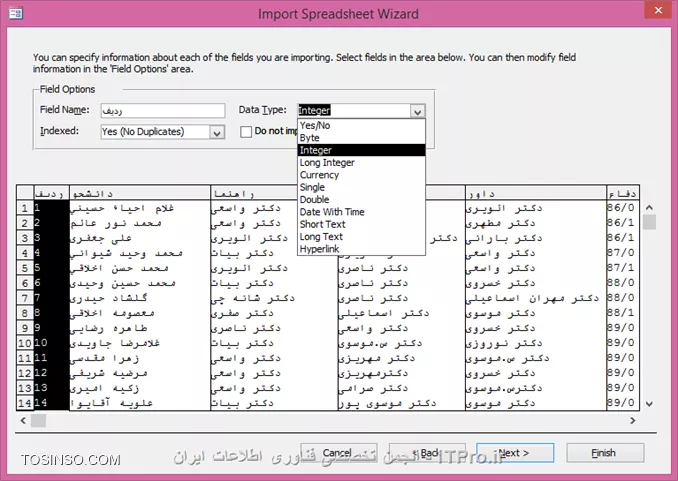Pick Currency data type
The width and height of the screenshot is (678, 481).
[361, 175]
